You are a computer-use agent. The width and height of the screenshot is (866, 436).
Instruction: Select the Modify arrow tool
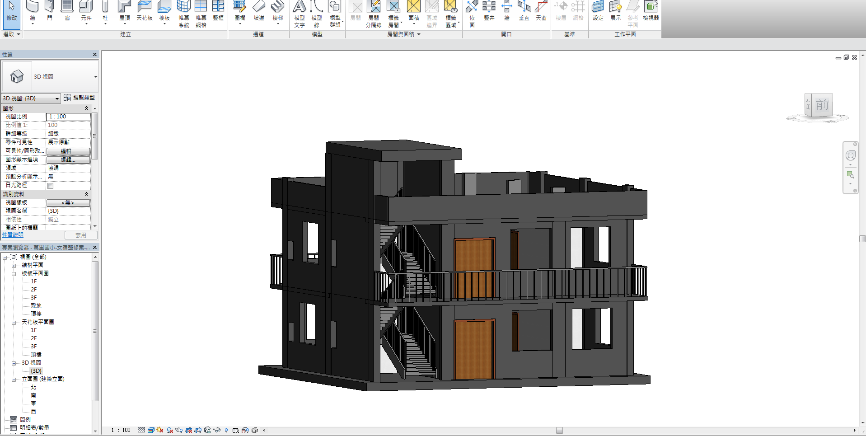pos(12,12)
